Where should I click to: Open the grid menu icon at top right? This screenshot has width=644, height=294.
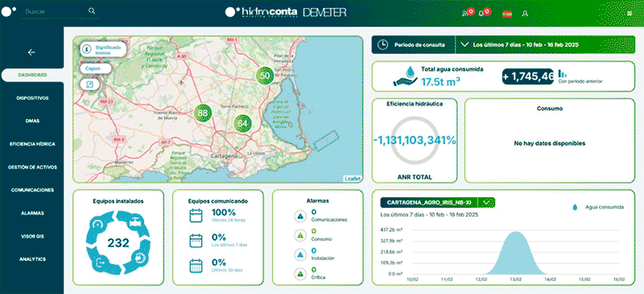[630, 13]
